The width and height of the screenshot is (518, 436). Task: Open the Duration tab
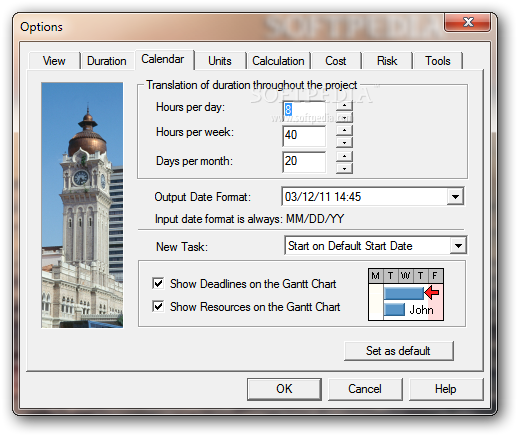[107, 61]
